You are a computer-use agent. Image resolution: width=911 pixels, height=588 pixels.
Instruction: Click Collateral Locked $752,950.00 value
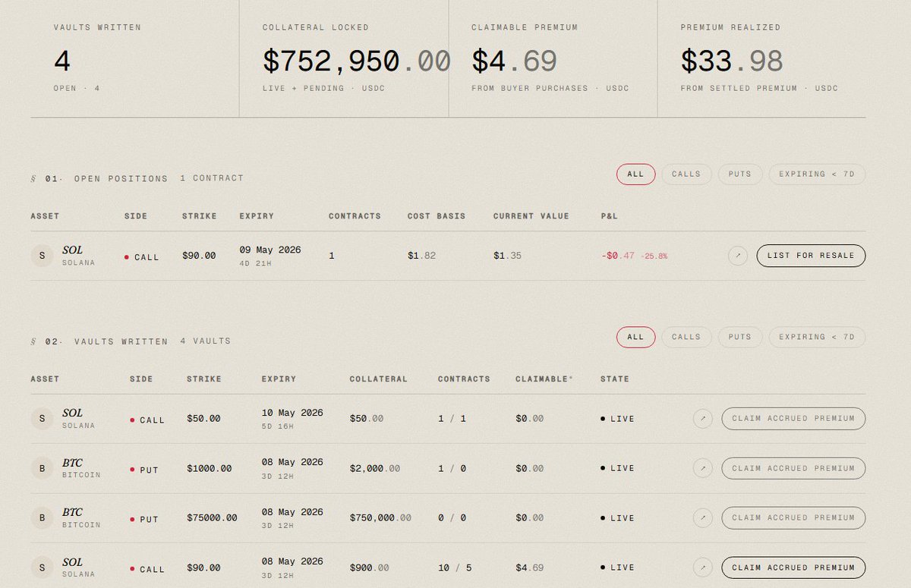pyautogui.click(x=357, y=61)
